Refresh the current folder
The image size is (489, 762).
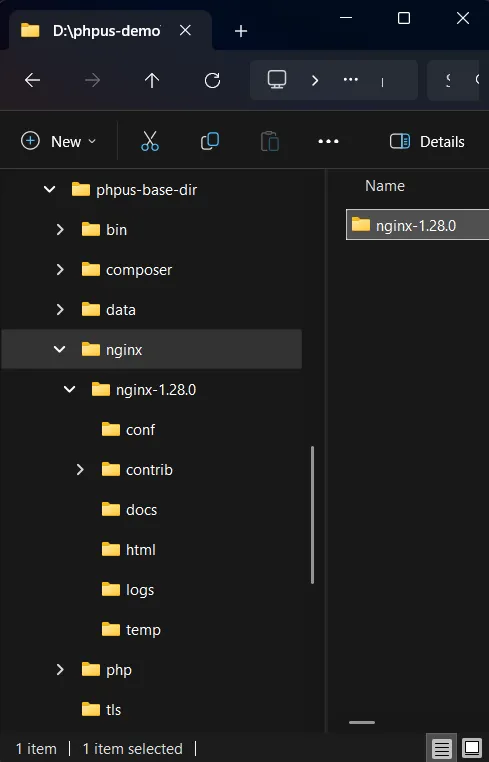(212, 80)
